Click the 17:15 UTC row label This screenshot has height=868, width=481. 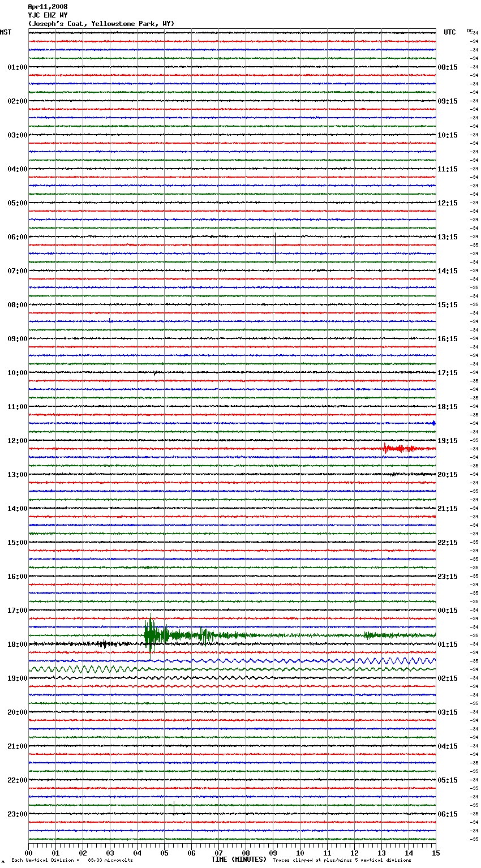448,373
